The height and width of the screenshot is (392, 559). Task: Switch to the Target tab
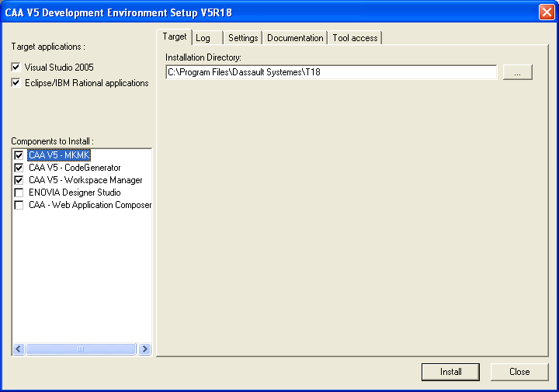[175, 36]
